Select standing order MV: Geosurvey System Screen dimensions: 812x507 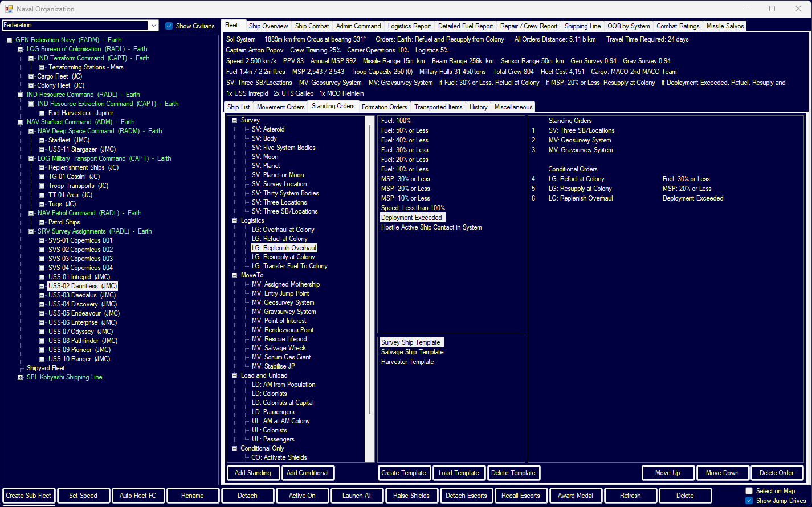580,140
